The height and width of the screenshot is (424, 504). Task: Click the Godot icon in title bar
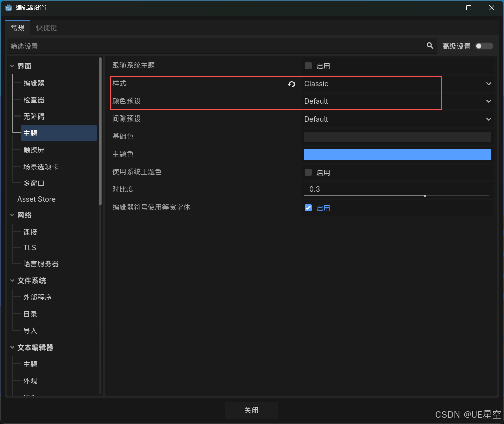(9, 8)
